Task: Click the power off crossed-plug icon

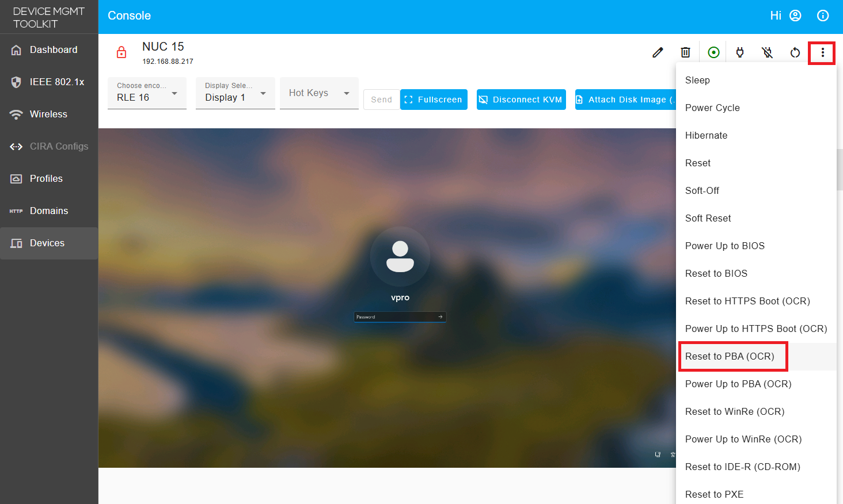Action: pos(768,52)
